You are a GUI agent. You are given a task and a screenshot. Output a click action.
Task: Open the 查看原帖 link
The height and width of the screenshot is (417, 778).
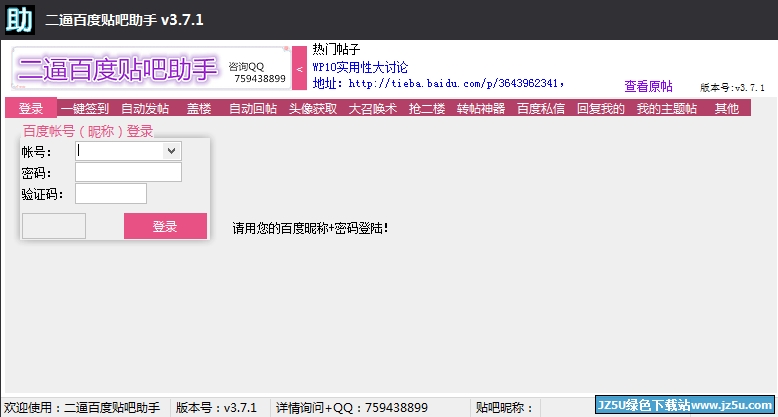click(648, 86)
